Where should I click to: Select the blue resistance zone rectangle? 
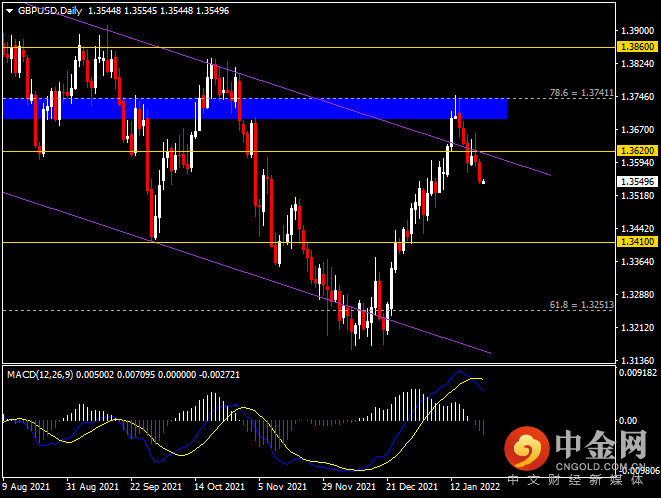255,109
